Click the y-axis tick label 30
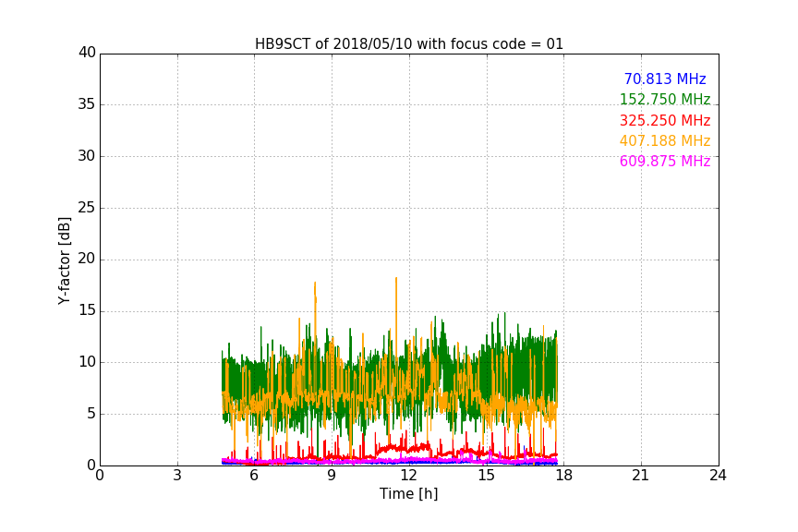Viewport: 798px width, 532px height. [87, 156]
